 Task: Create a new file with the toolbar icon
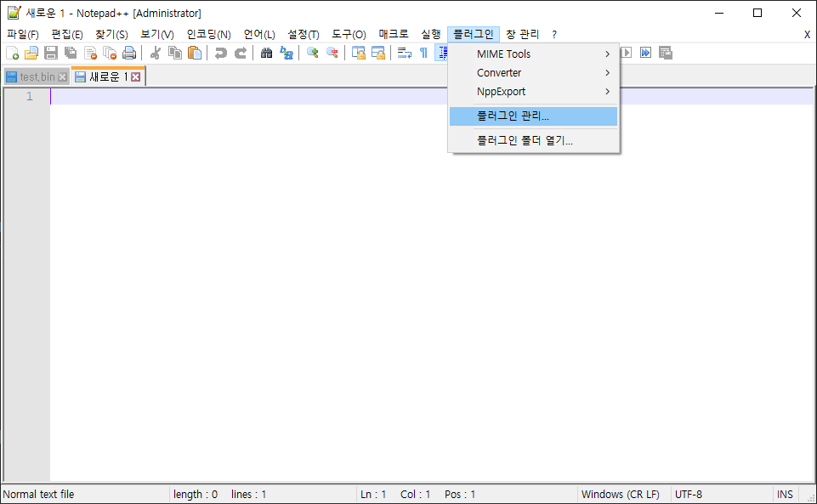[12, 53]
